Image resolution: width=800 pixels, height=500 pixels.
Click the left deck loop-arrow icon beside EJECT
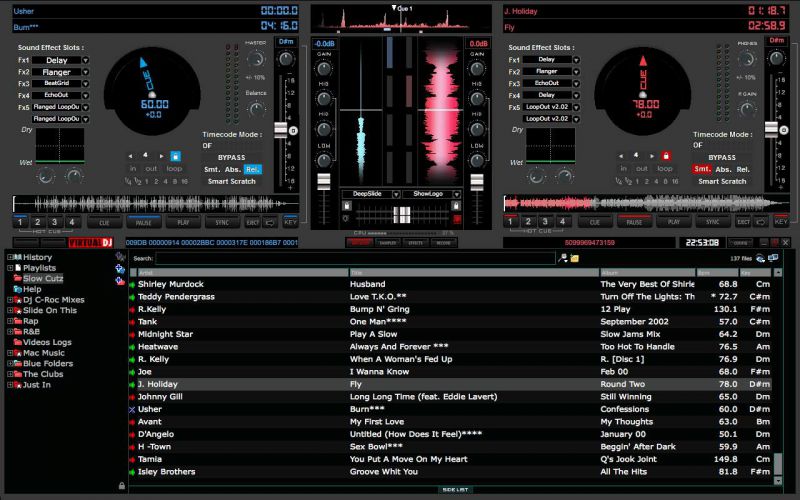click(x=270, y=222)
